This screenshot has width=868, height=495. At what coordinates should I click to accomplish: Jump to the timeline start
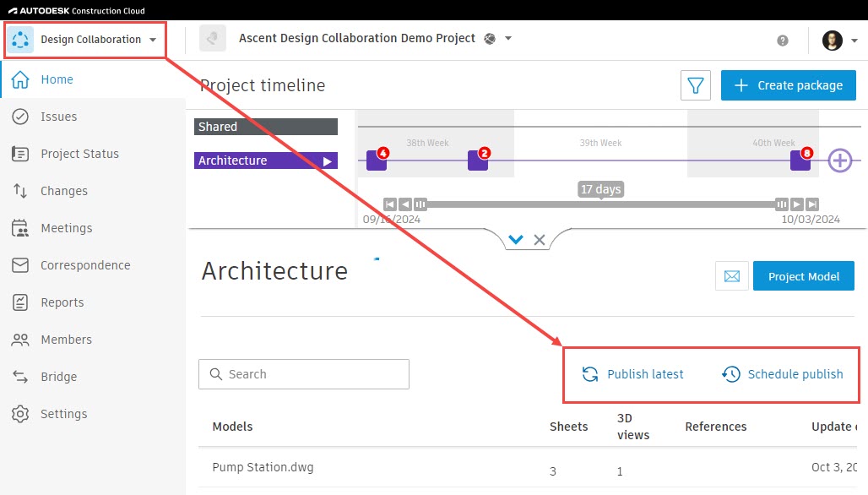390,204
